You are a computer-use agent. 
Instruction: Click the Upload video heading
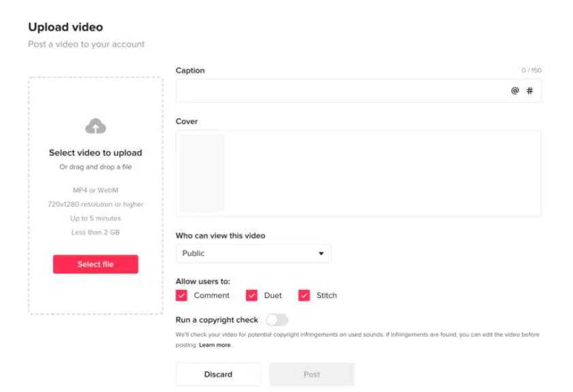[x=66, y=27]
